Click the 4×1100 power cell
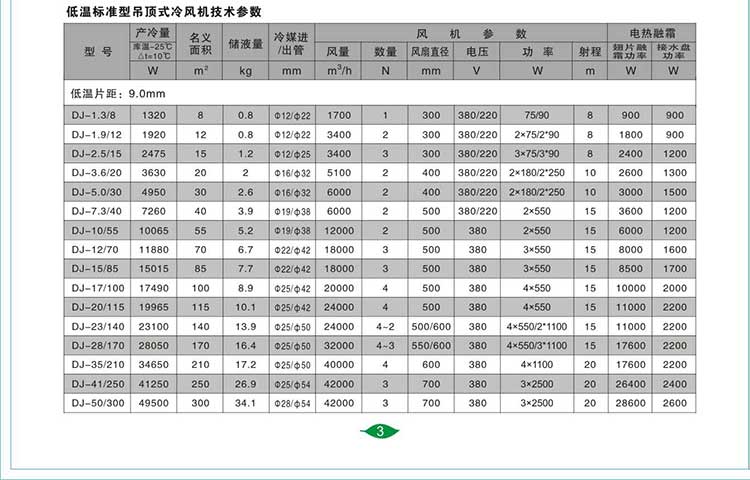Image resolution: width=750 pixels, height=480 pixels. coord(536,364)
